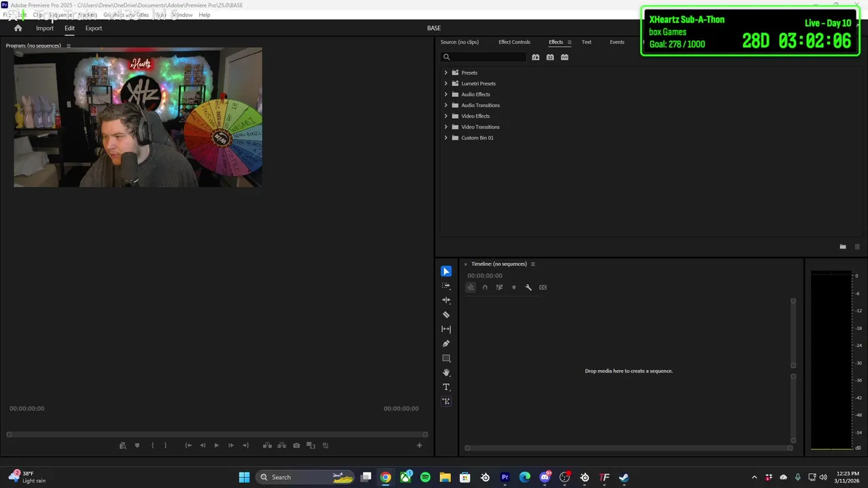Image resolution: width=868 pixels, height=488 pixels.
Task: Select the Track Select Forward tool
Action: click(446, 286)
